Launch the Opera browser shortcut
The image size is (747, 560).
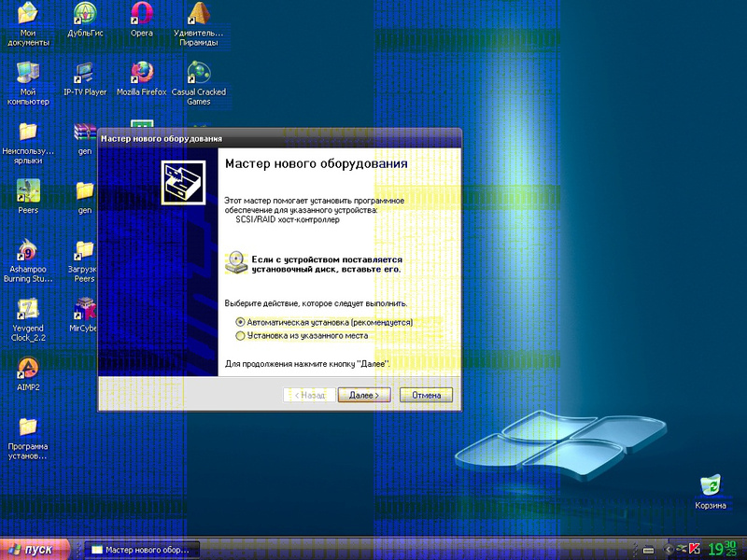[x=142, y=19]
